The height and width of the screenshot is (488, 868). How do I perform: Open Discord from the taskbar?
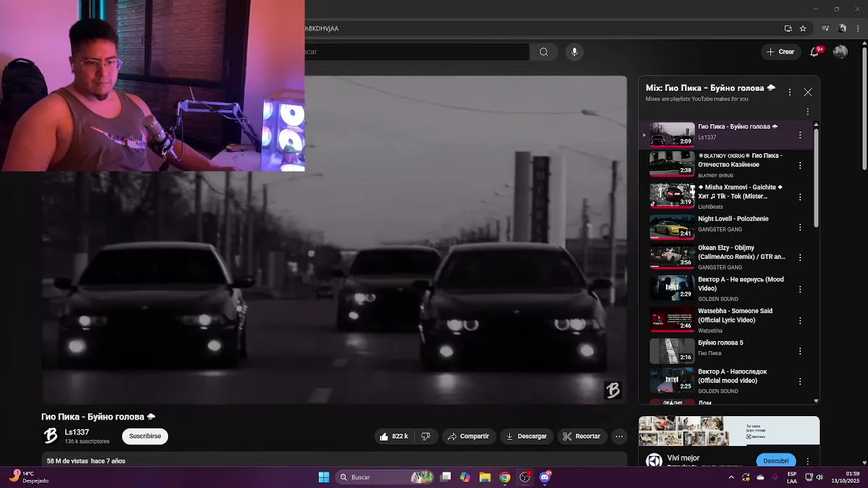(x=545, y=477)
